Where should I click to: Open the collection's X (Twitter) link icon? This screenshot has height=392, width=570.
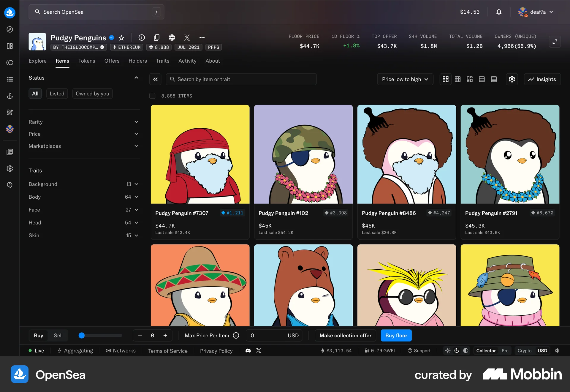(187, 37)
